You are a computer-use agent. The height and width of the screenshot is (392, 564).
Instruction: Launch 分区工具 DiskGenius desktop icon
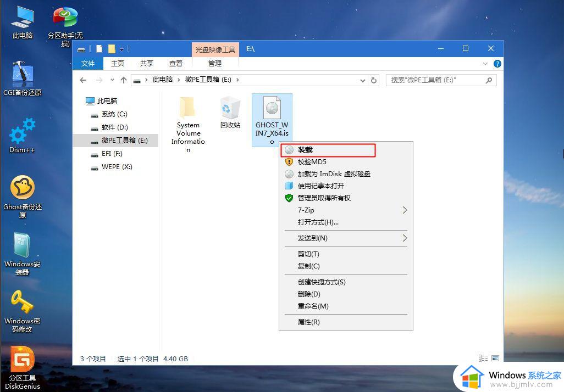[x=23, y=368]
